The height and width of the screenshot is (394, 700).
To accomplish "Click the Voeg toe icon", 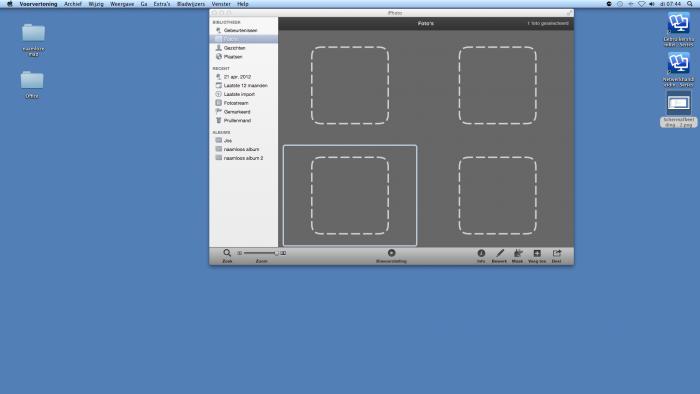I will pos(537,253).
